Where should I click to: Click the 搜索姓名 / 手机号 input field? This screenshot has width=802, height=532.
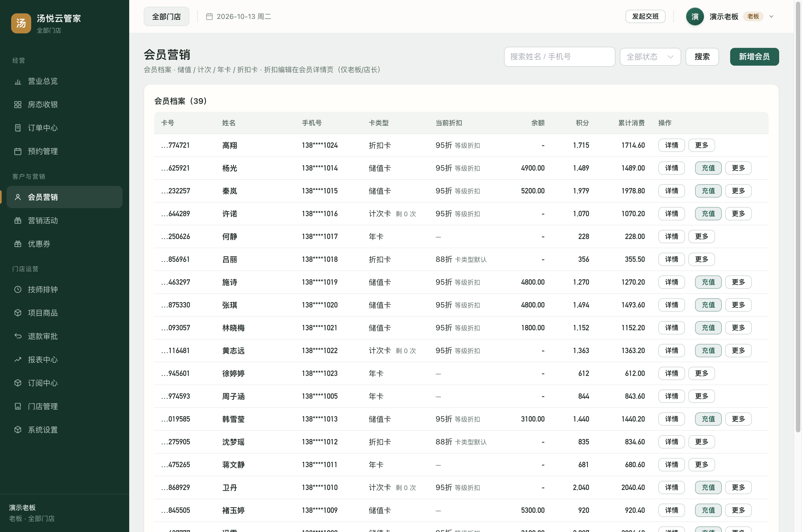pos(559,57)
